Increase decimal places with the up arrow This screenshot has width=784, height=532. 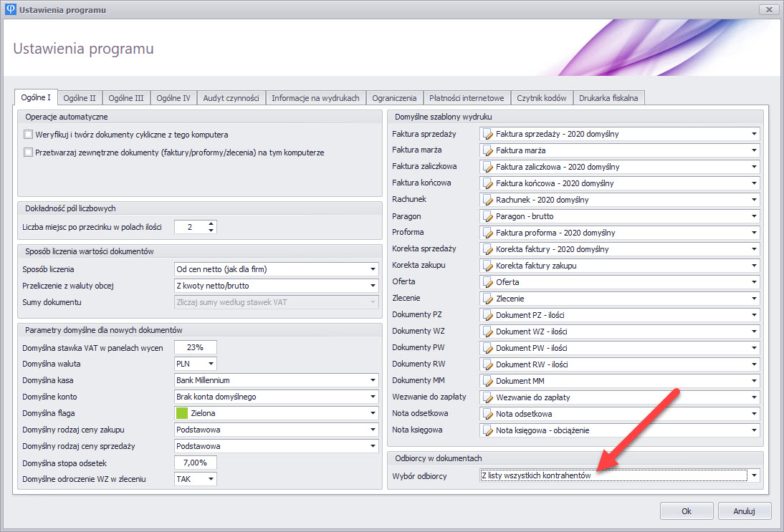click(x=211, y=223)
